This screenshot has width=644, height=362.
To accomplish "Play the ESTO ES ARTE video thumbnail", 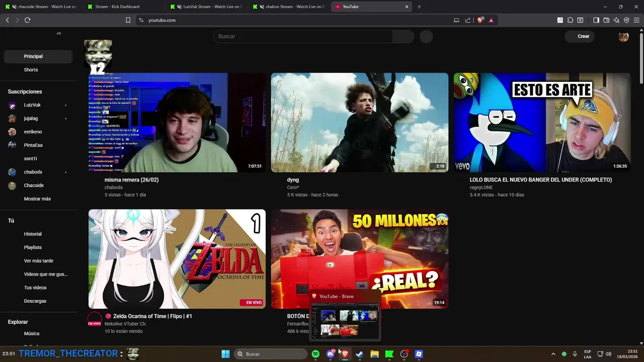I will tap(542, 123).
